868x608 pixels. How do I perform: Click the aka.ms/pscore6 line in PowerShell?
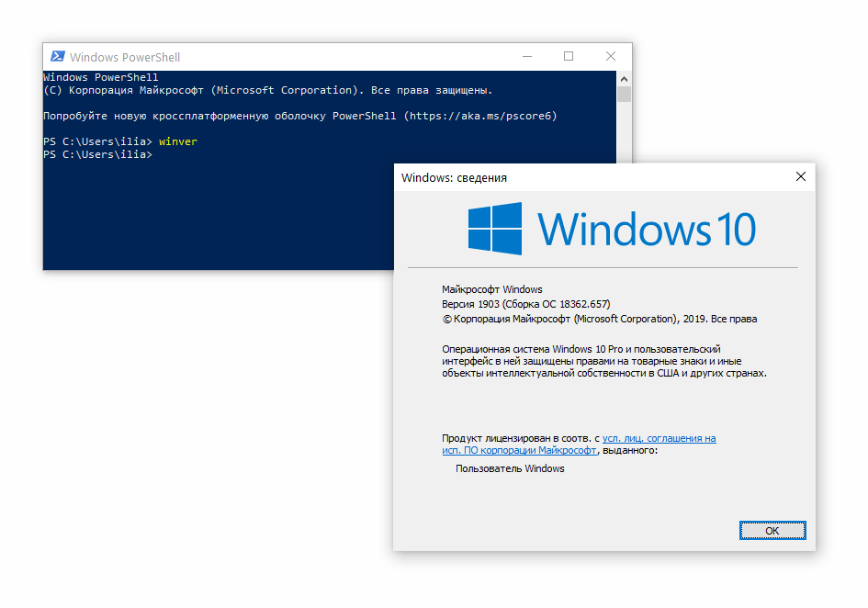(x=300, y=116)
